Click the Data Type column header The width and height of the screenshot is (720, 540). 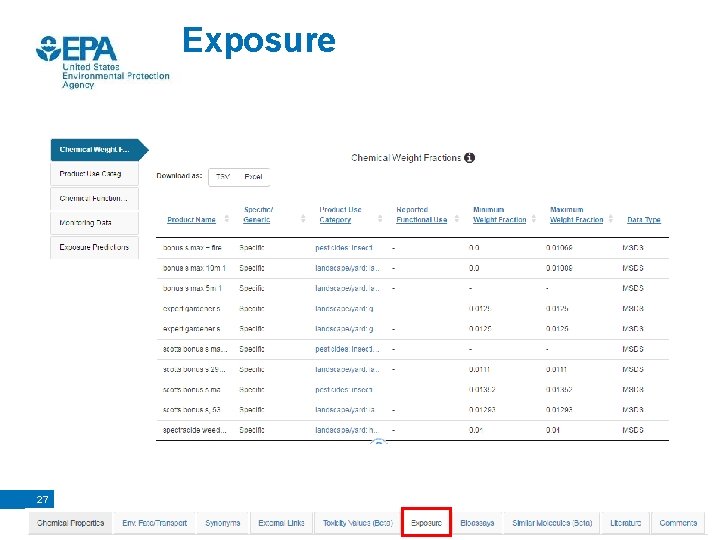[x=644, y=219]
